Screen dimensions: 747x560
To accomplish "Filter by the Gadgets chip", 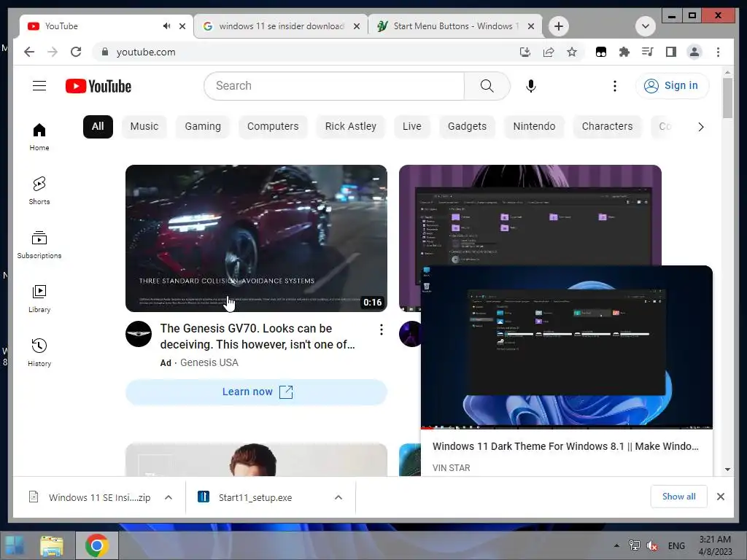I will 468,127.
